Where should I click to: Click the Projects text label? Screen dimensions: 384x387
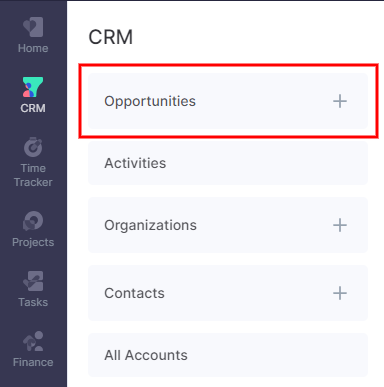coord(33,242)
